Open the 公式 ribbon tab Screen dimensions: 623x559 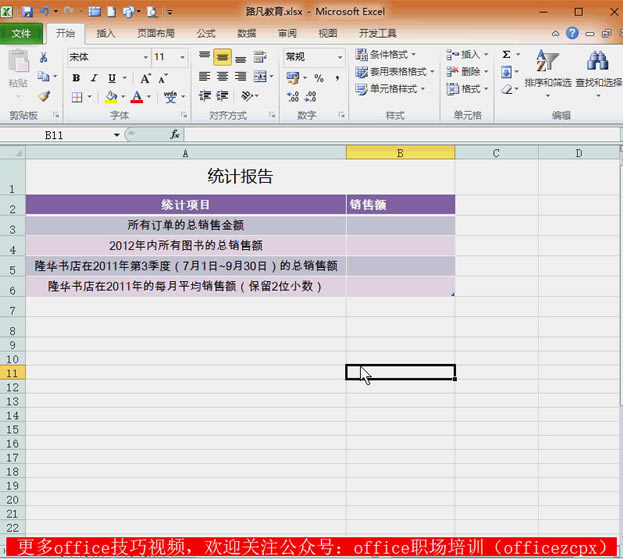(x=206, y=33)
